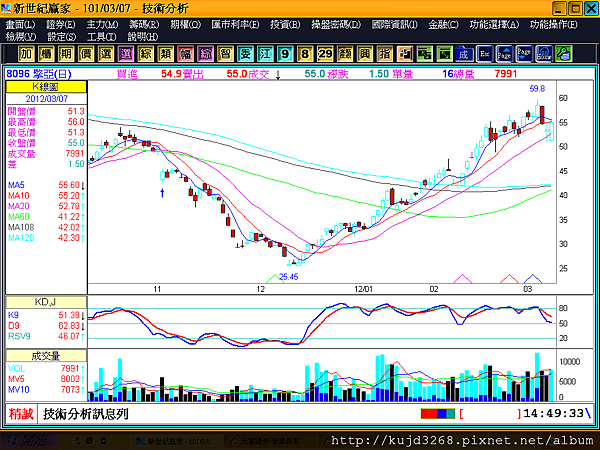The width and height of the screenshot is (600, 450).
Task: Open the 功能操作(E) menu
Action: point(554,25)
